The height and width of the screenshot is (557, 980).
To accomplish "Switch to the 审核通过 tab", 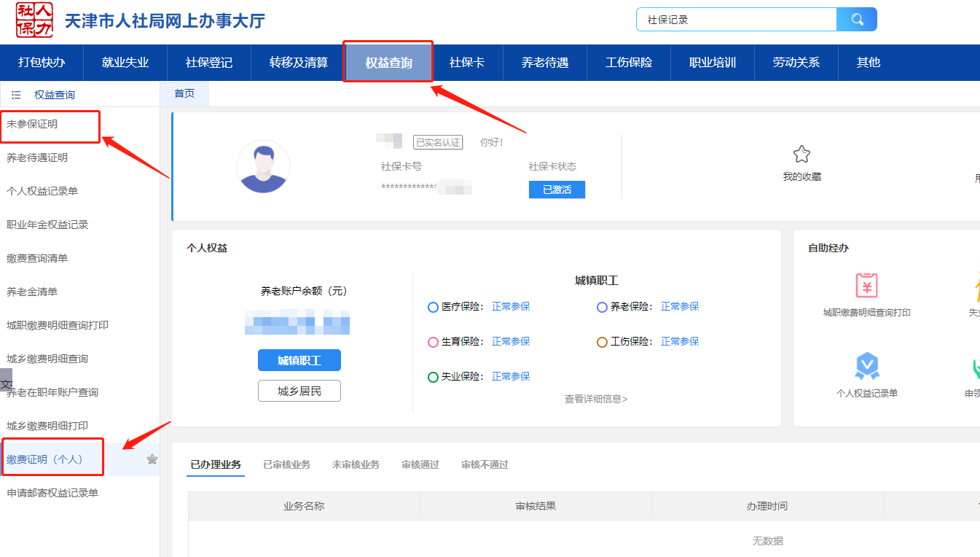I will 420,464.
